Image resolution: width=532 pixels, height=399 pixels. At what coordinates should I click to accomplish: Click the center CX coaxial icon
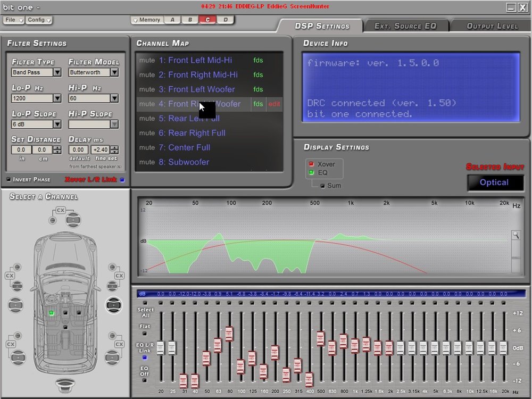tap(61, 210)
